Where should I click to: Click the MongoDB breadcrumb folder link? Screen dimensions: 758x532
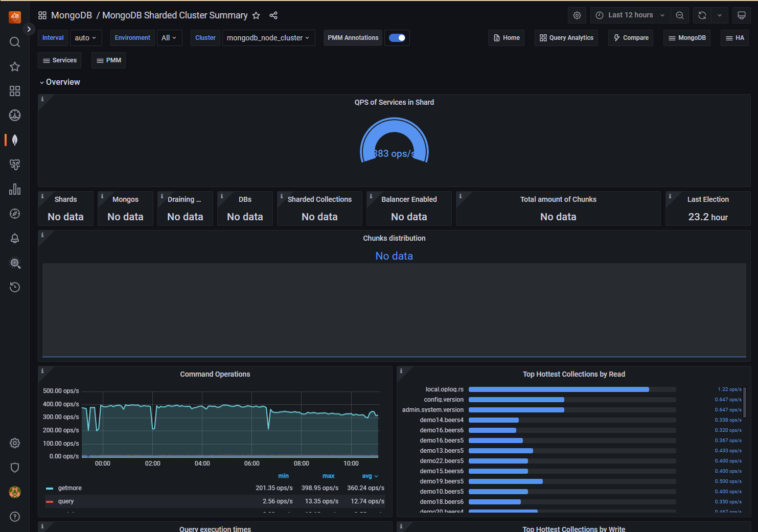click(x=72, y=15)
